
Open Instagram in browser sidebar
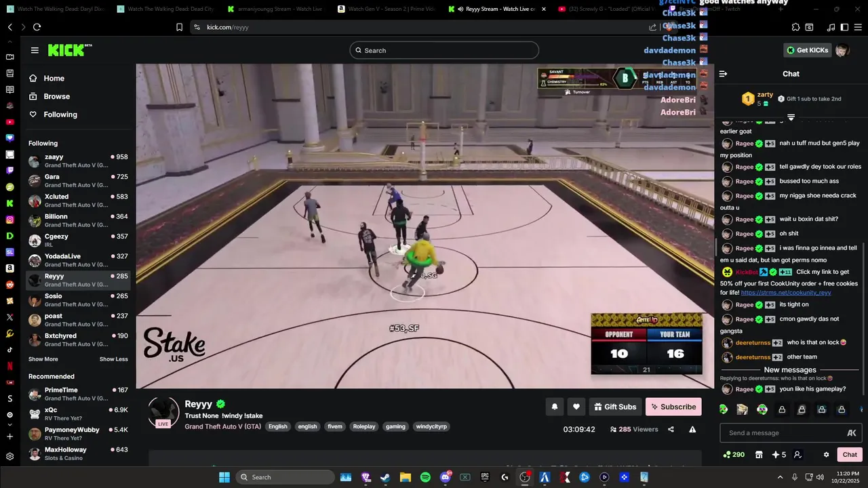(9, 220)
